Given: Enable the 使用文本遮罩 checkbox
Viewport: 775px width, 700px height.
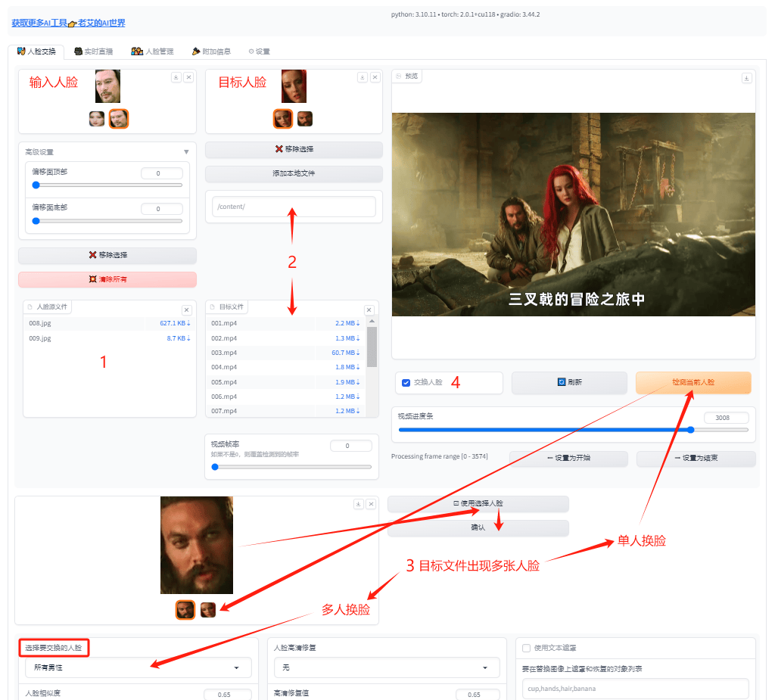Looking at the screenshot, I should 527,648.
